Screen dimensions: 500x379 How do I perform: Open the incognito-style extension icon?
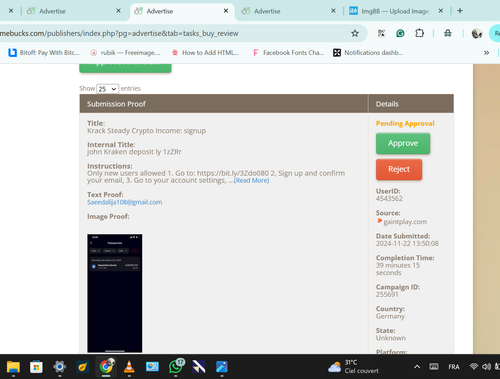pos(448,33)
